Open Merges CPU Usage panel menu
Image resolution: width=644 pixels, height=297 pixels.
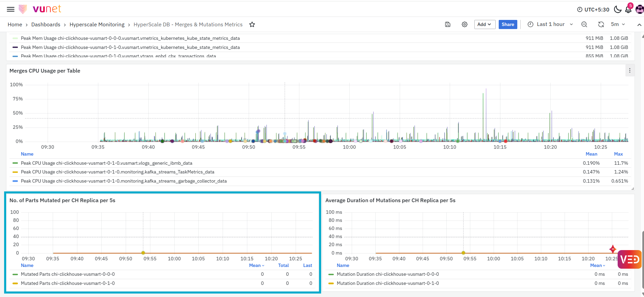point(630,71)
